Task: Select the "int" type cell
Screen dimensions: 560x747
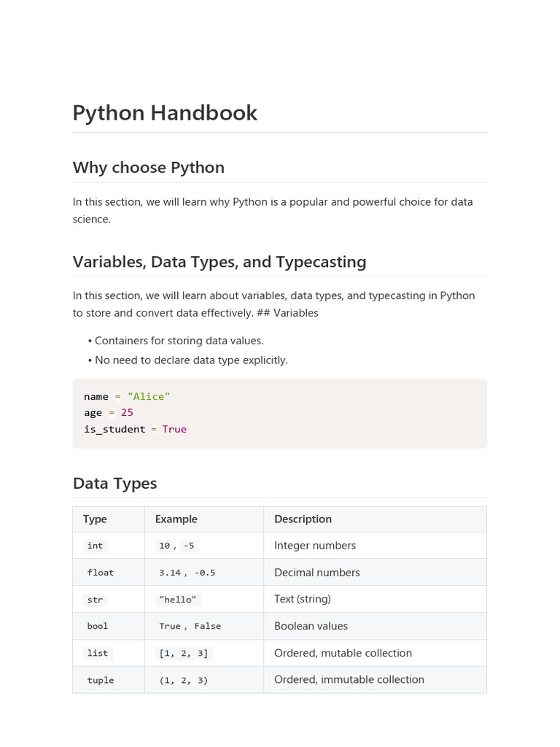Action: [109, 546]
